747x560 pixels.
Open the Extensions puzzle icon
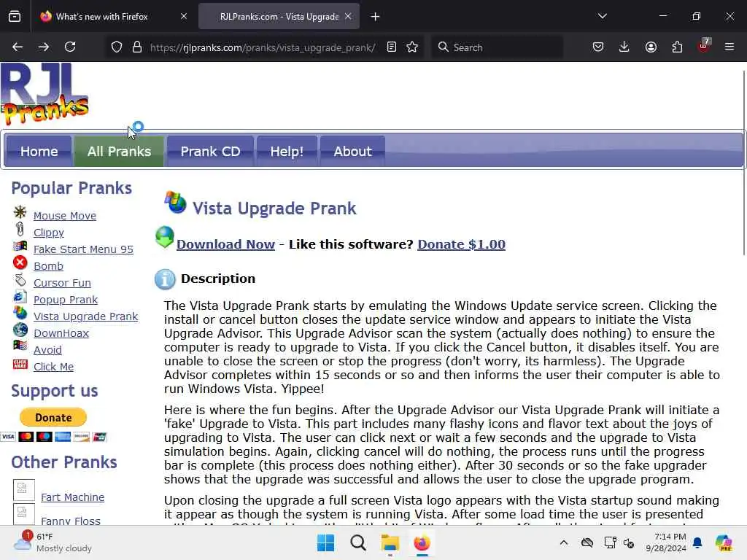point(677,47)
